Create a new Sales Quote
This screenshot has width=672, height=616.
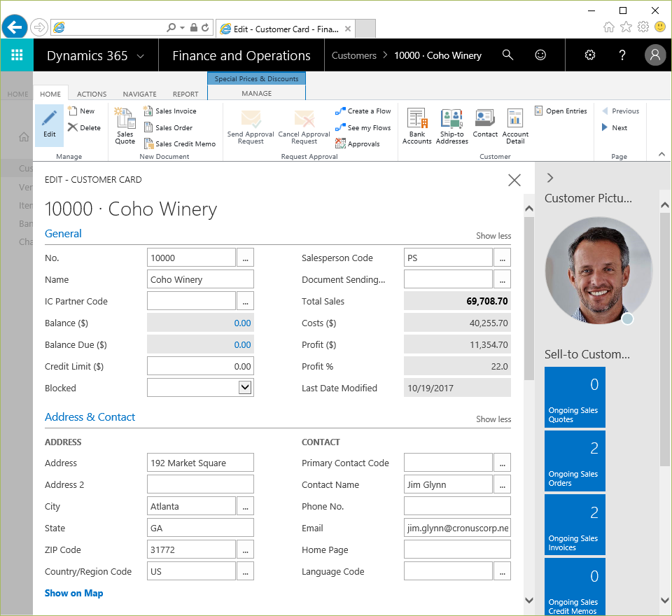(x=125, y=125)
